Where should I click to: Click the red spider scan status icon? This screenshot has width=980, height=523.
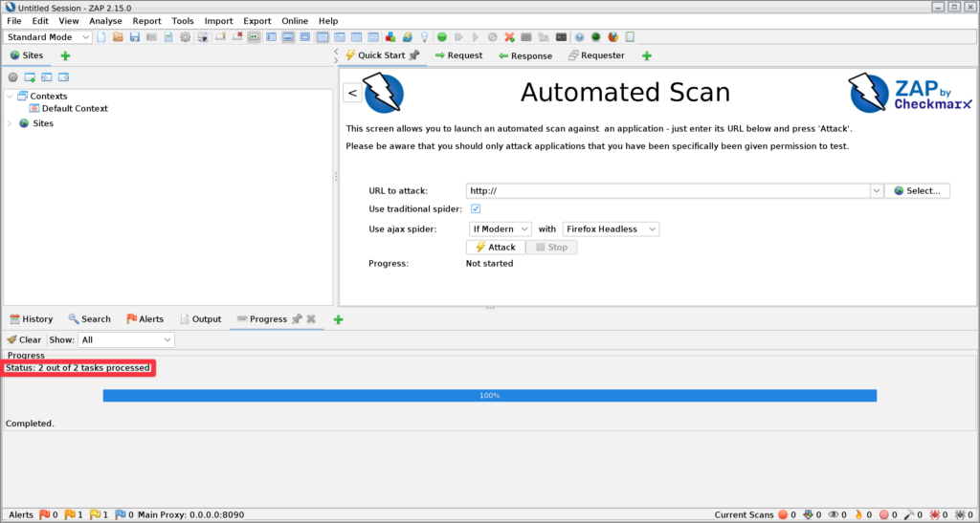[x=934, y=515]
